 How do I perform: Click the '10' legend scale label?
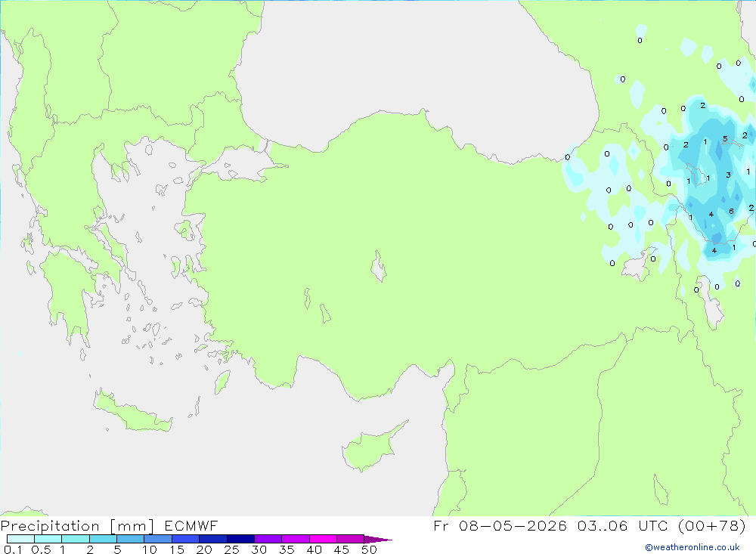click(150, 549)
